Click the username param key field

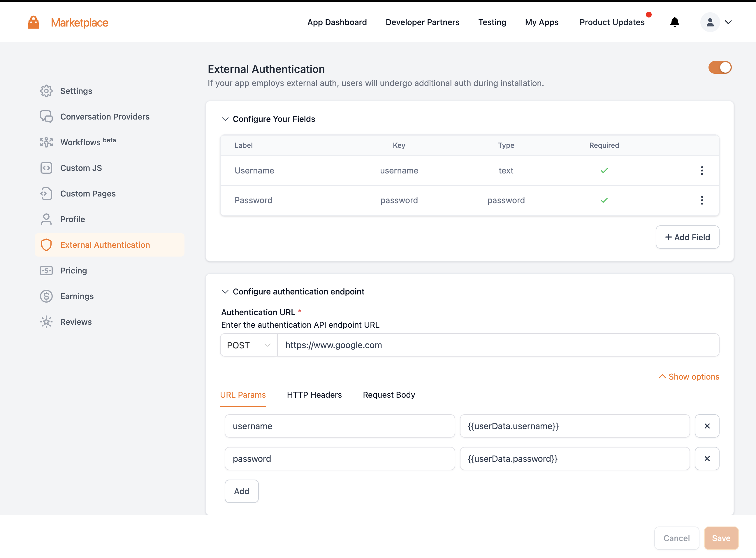pyautogui.click(x=340, y=426)
